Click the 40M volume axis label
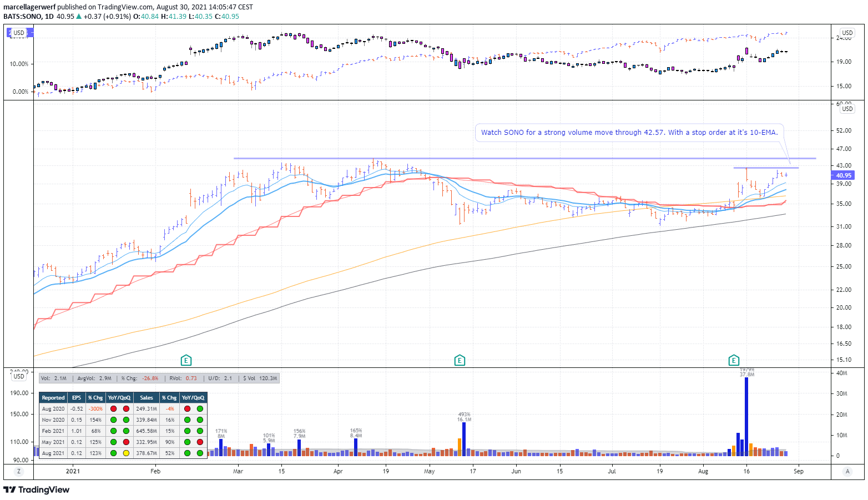This screenshot has width=868, height=500. point(841,373)
